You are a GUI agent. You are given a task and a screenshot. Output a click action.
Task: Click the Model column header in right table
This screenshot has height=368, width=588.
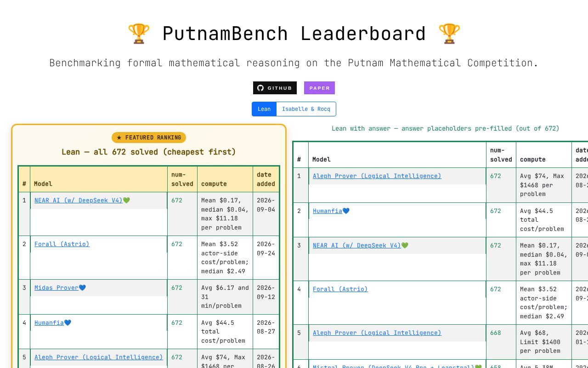(x=397, y=155)
